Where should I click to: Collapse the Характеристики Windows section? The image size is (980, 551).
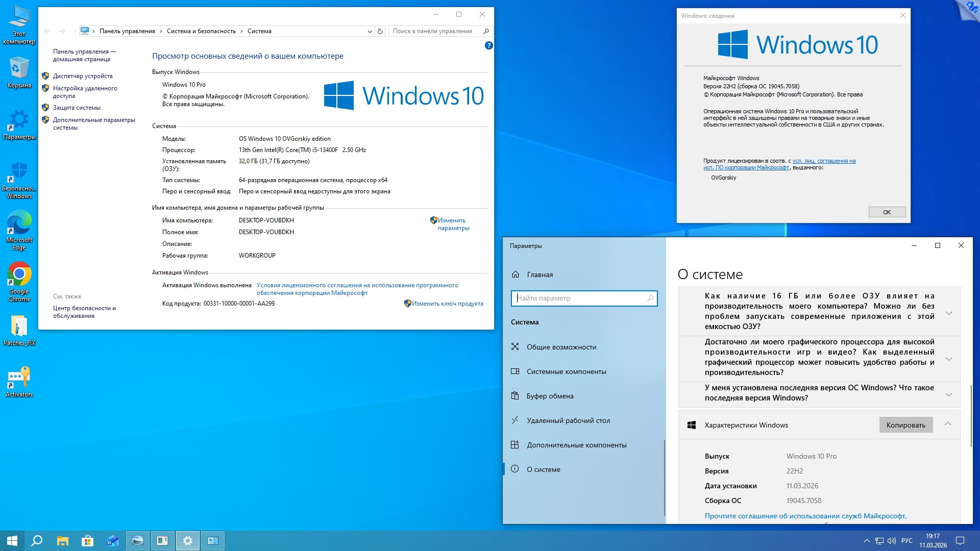[947, 424]
